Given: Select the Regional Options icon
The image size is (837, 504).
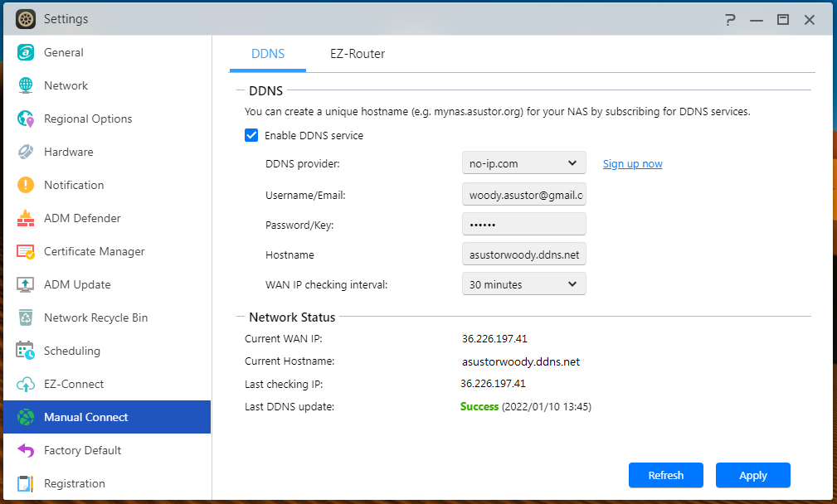Looking at the screenshot, I should 26,119.
